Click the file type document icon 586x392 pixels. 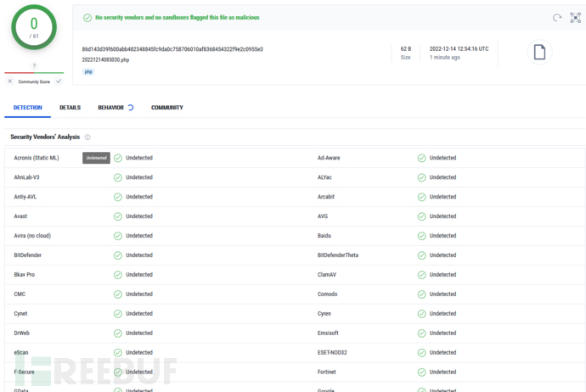pyautogui.click(x=538, y=53)
